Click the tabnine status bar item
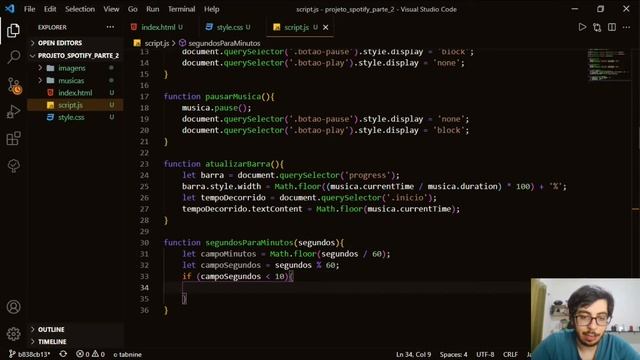The height and width of the screenshot is (360, 640). click(128, 354)
